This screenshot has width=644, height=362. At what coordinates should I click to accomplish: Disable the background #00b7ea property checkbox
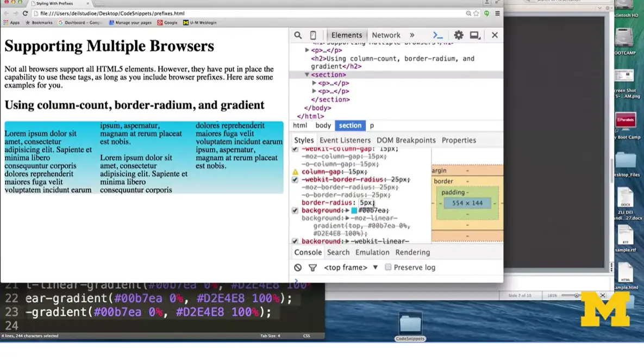(294, 210)
